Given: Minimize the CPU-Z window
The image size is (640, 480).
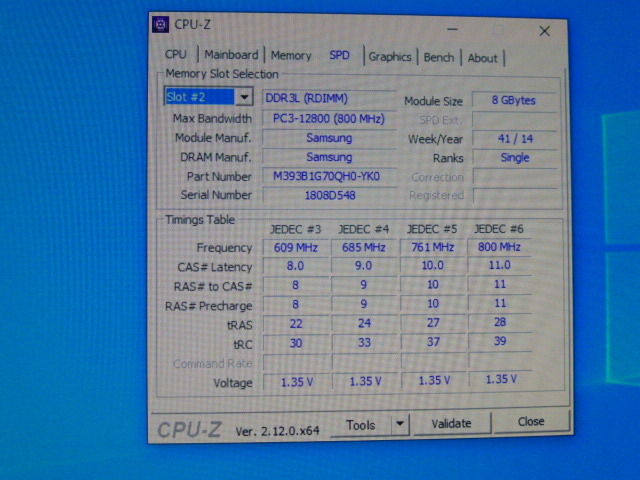Looking at the screenshot, I should point(452,29).
